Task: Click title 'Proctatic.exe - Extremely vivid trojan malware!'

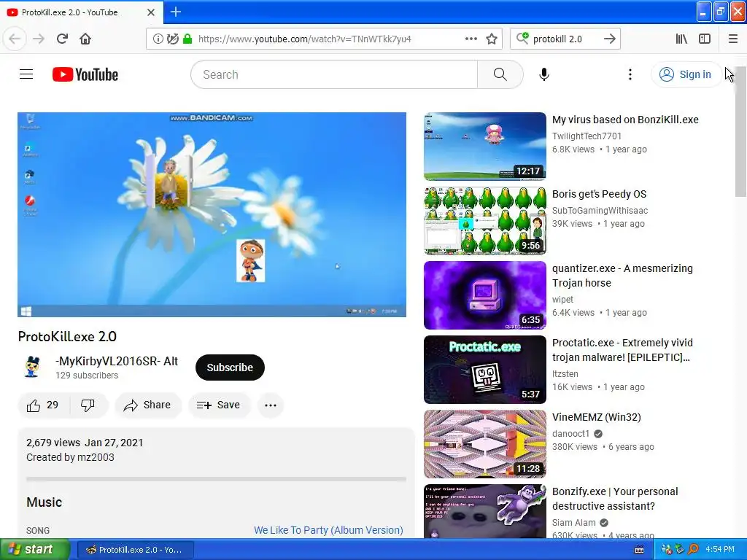Action: [623, 350]
